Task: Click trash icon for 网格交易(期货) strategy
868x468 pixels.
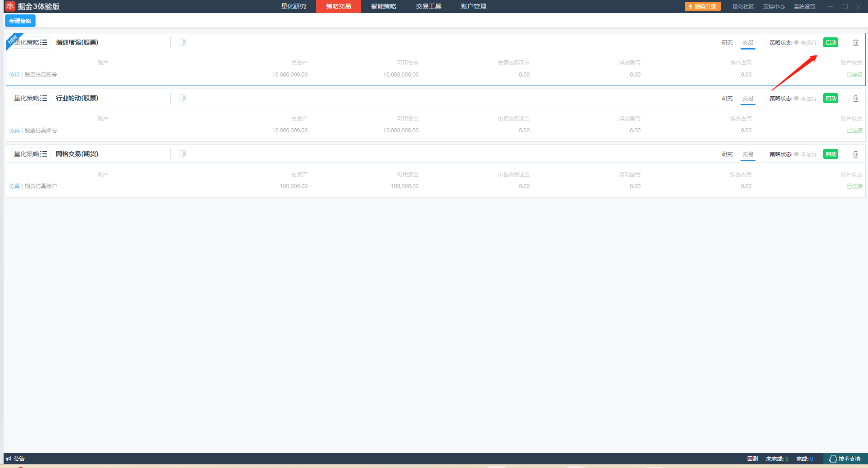Action: pos(855,154)
